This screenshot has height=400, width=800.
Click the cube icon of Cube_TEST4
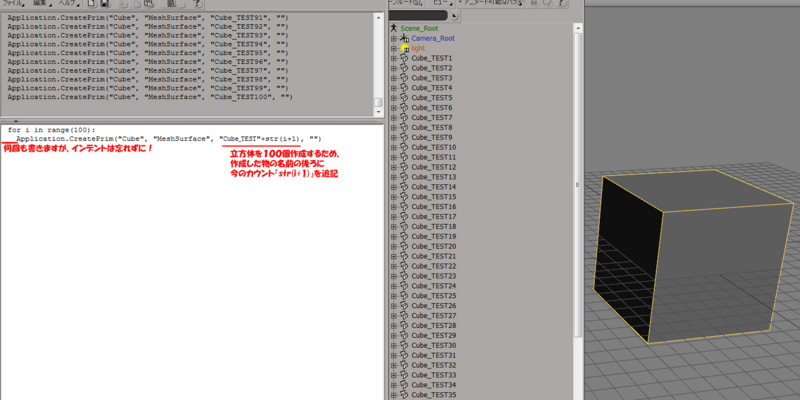pos(404,88)
